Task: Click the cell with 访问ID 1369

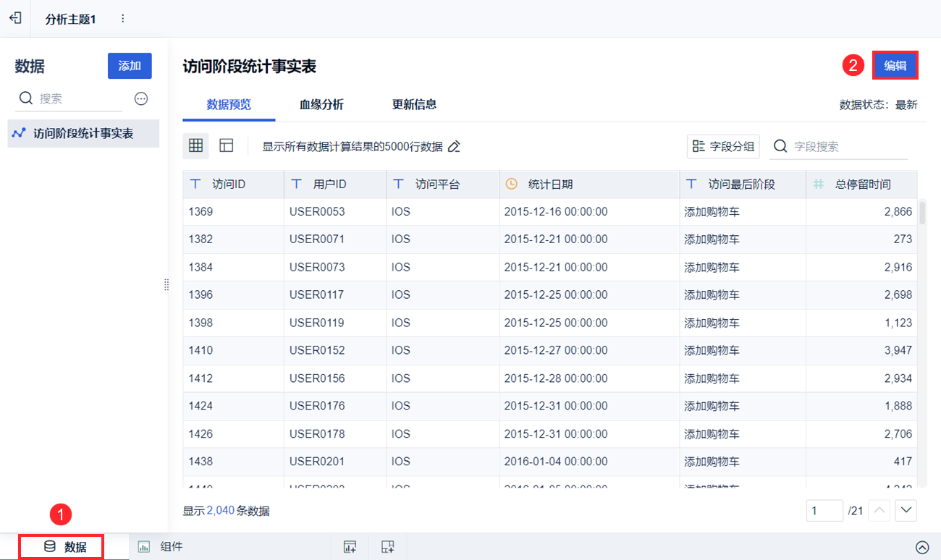Action: click(x=234, y=212)
